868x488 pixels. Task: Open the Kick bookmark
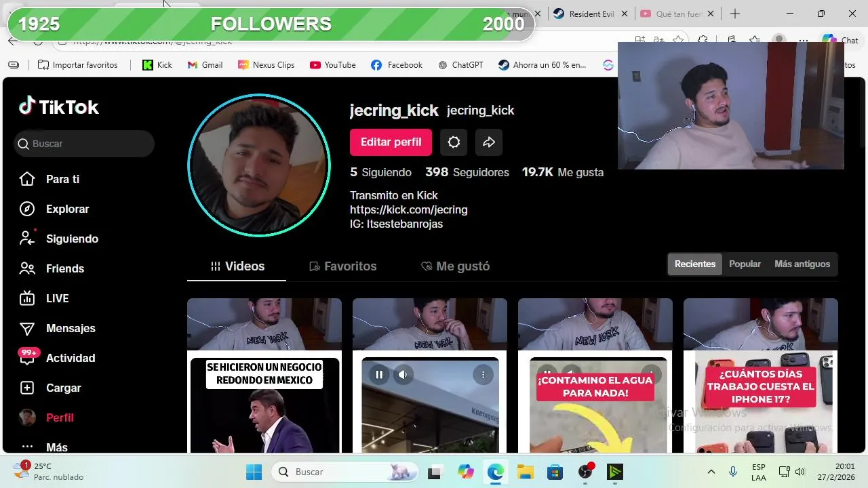coord(157,65)
